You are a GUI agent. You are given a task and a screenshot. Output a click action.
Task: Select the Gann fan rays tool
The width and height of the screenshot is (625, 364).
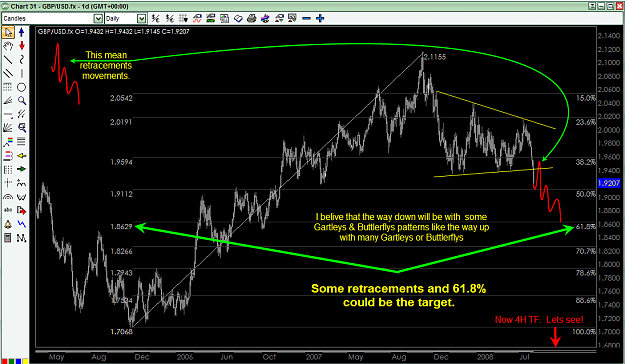click(x=8, y=128)
